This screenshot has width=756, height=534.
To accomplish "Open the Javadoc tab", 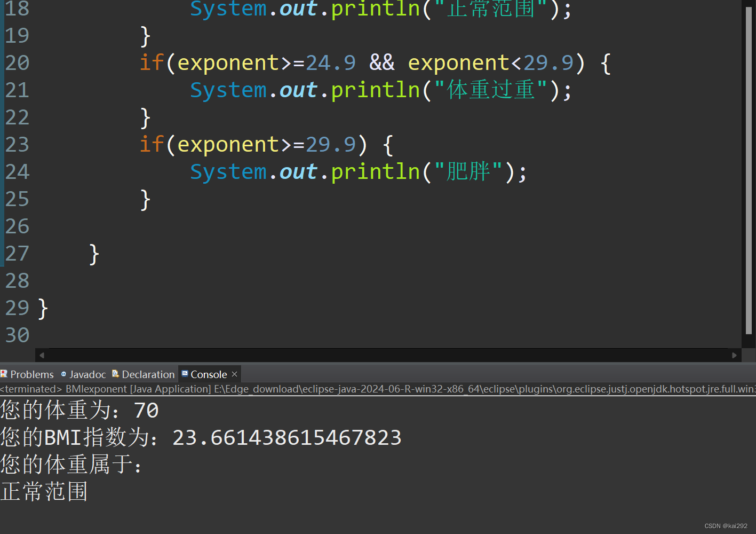I will [83, 374].
